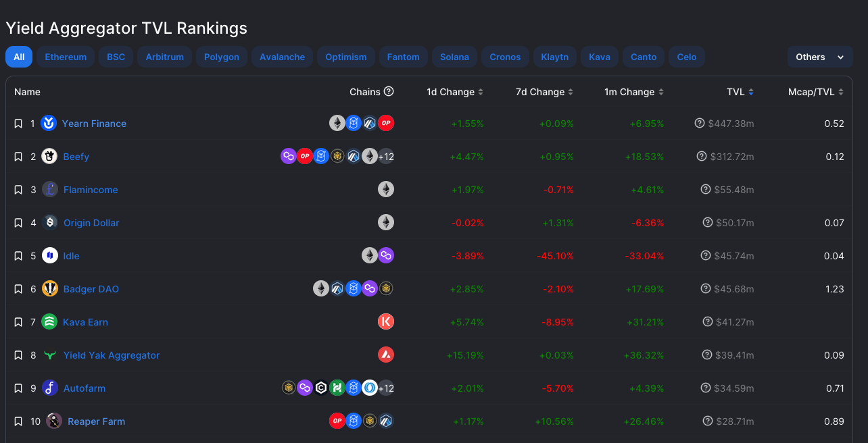Toggle bookmark for Origin Dollar
Image resolution: width=868 pixels, height=443 pixels.
coord(18,223)
